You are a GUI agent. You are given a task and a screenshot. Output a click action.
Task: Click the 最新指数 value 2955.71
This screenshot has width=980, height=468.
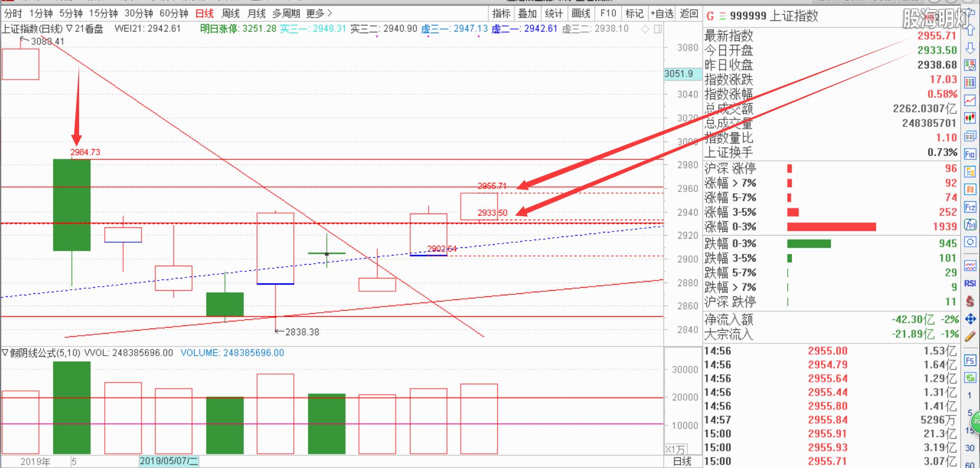(937, 36)
